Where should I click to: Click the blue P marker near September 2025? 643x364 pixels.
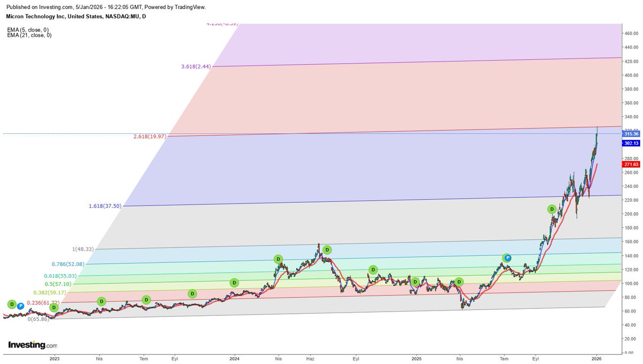click(x=507, y=257)
